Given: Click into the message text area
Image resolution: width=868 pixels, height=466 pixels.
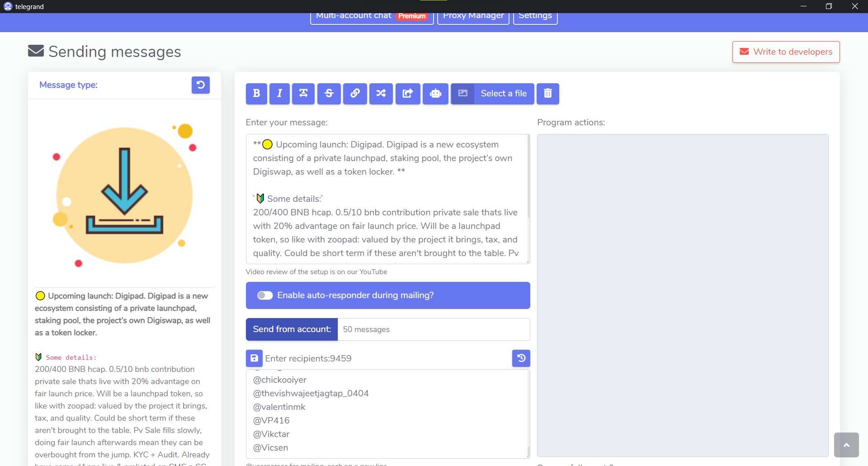Looking at the screenshot, I should (387, 199).
